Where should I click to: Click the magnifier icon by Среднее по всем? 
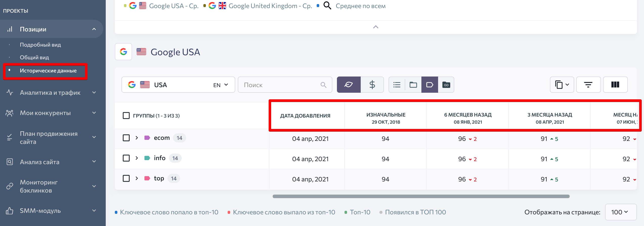(x=327, y=6)
